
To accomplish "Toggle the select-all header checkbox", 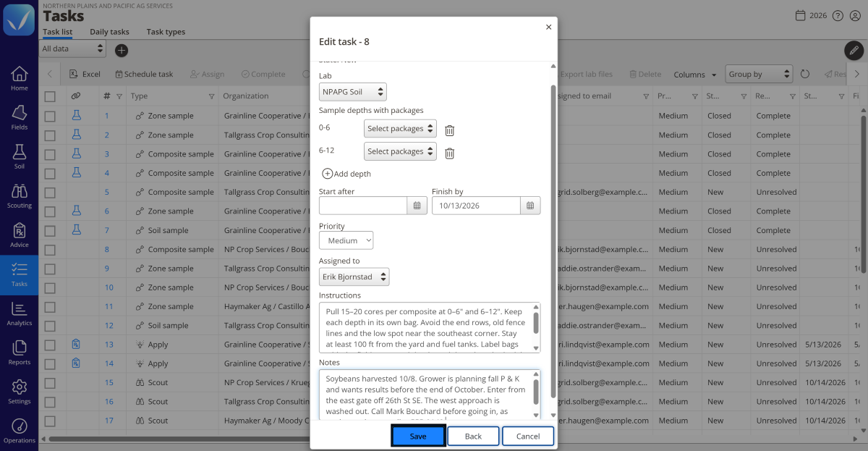I will coord(50,96).
